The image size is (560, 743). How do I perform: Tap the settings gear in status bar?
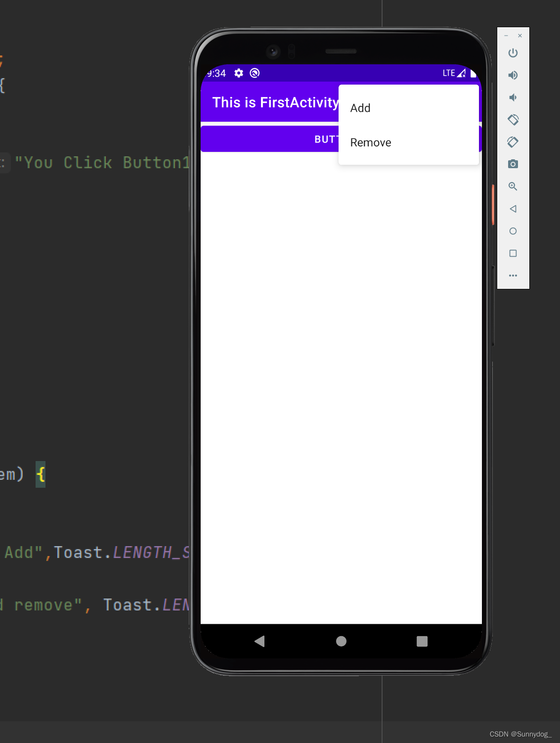239,73
